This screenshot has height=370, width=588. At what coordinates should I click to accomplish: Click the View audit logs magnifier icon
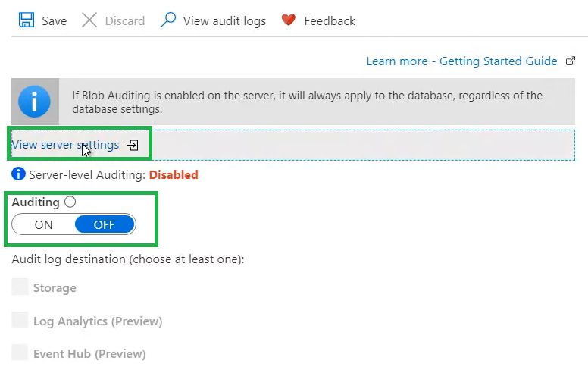pyautogui.click(x=168, y=20)
